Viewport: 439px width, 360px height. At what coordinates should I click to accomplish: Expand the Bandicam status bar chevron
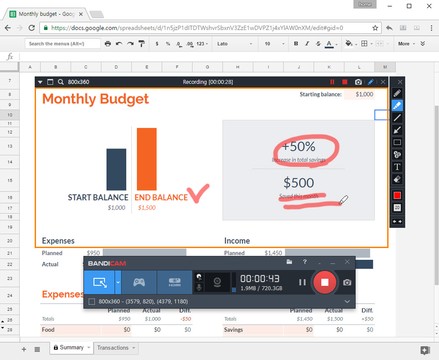point(347,302)
